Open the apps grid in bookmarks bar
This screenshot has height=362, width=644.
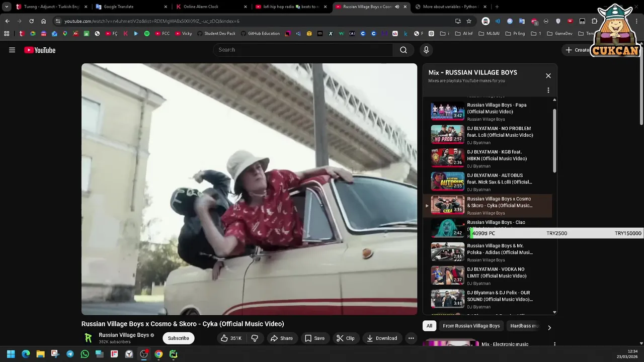coord(7,34)
